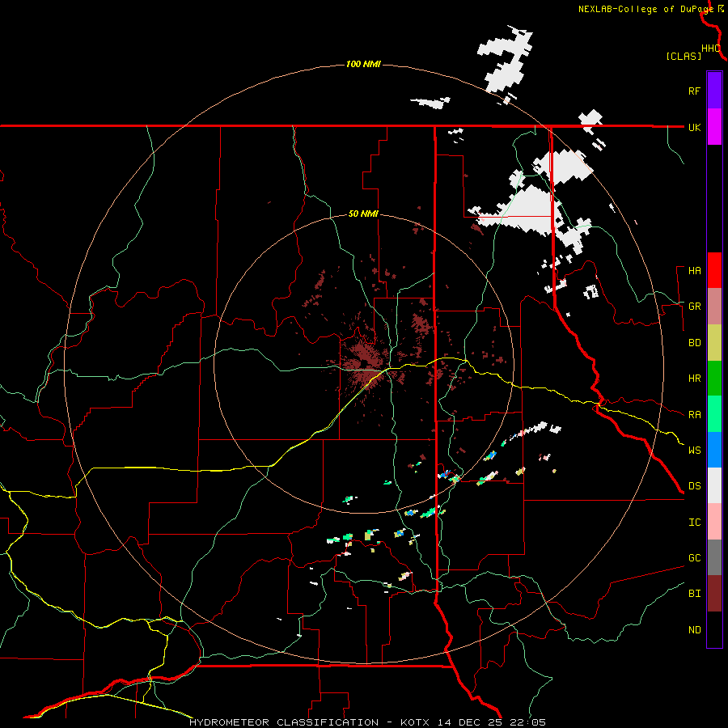Screen dimensions: 728x728
Task: Click the GR legend label
Action: click(694, 307)
